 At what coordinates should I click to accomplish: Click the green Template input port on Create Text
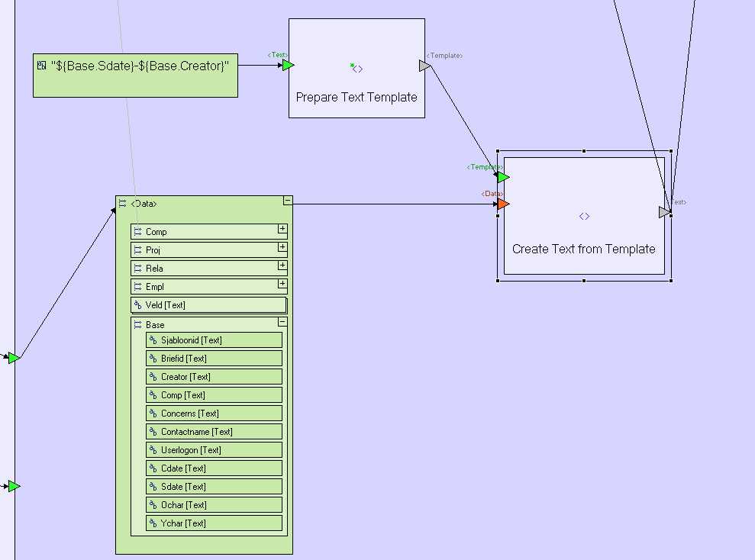(503, 177)
